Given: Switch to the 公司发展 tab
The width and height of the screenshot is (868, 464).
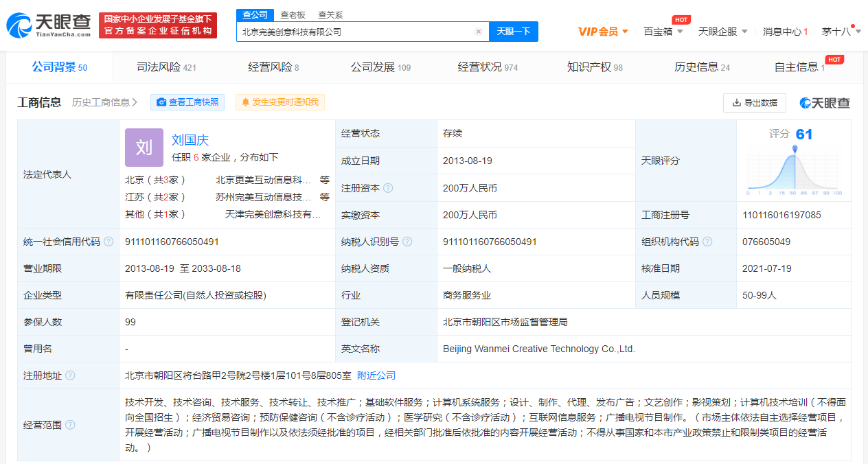Looking at the screenshot, I should click(380, 67).
